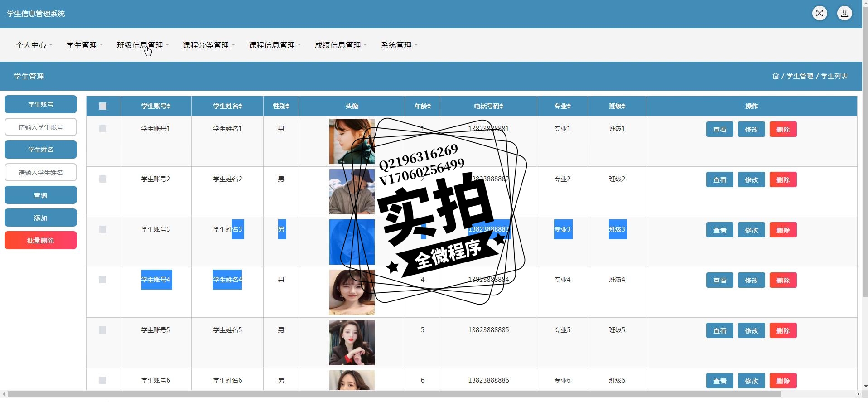This screenshot has height=402, width=868.
Task: Click the 查询 search button
Action: [x=41, y=195]
